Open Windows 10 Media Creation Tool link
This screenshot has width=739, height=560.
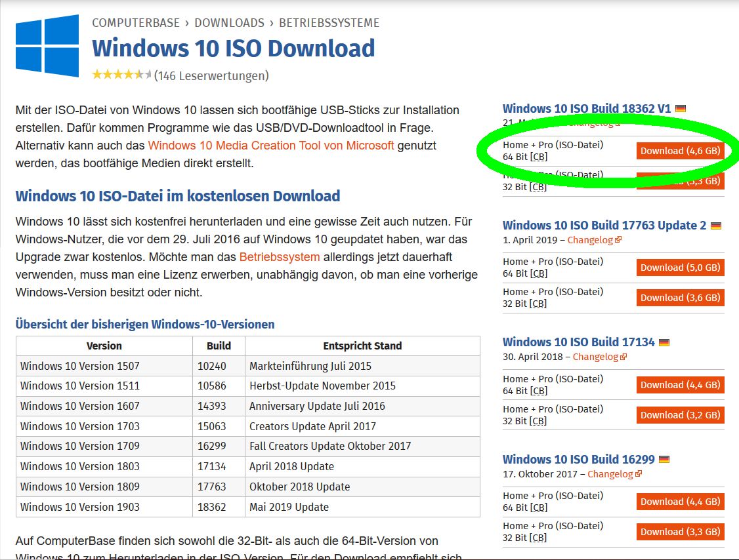(x=271, y=146)
